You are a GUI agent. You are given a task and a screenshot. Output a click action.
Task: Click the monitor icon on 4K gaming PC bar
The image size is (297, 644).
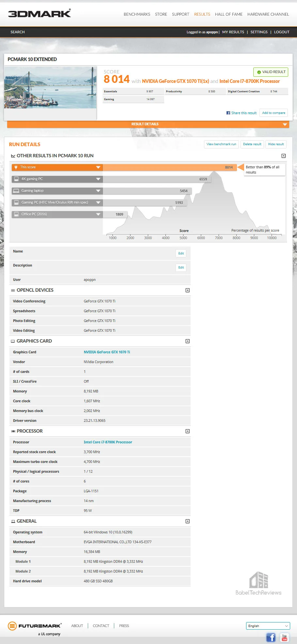[16, 179]
